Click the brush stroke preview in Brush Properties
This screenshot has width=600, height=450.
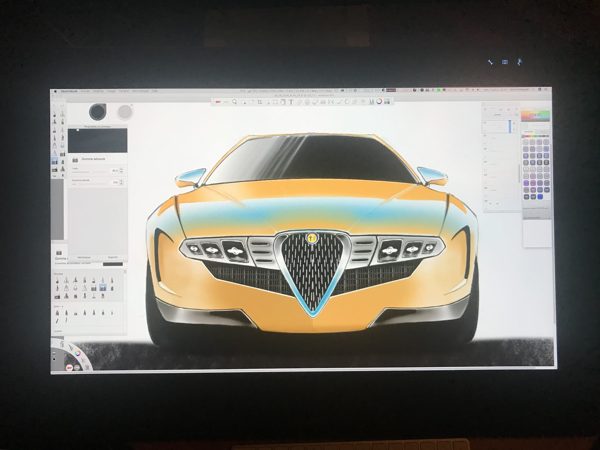click(x=98, y=140)
